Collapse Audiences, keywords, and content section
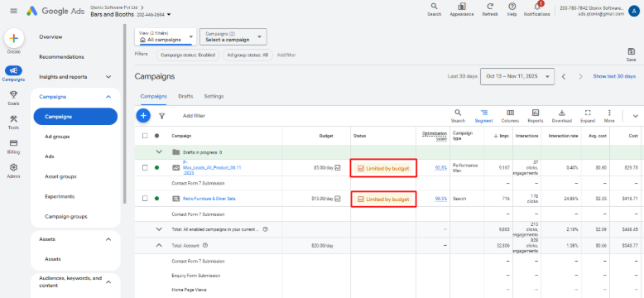Screen dimensions: 644x298 [108, 282]
